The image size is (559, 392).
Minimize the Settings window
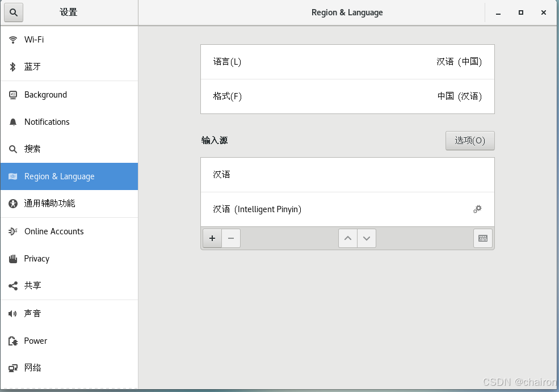[498, 13]
